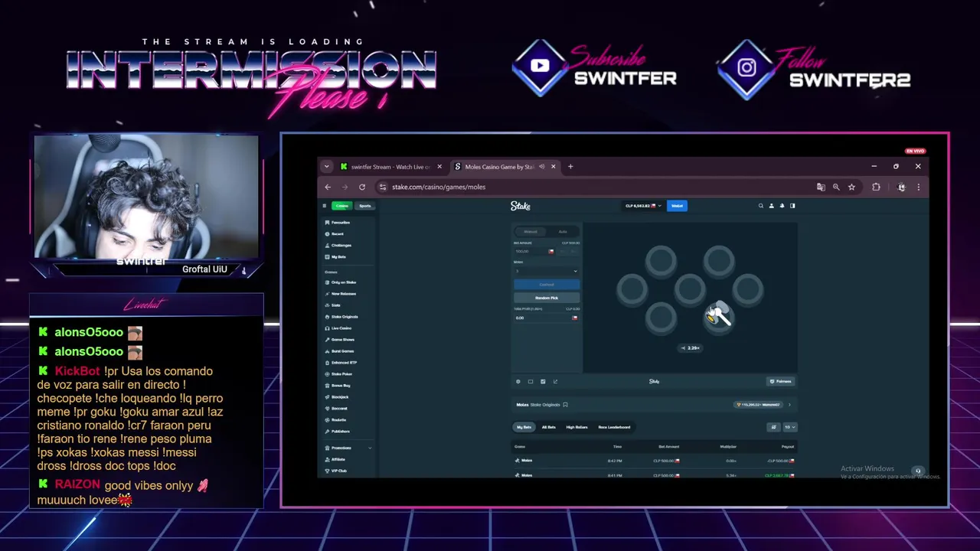Open Roulette in sidebar
Screen dimensions: 980x551
click(x=348, y=420)
